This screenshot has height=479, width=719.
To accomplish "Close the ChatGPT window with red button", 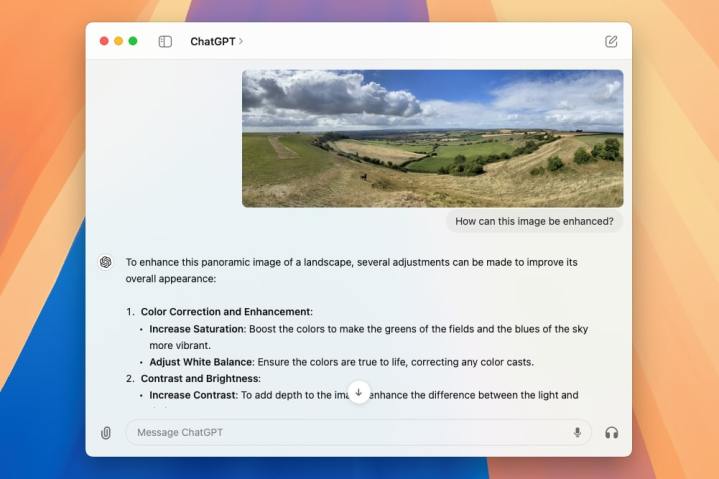I will click(x=104, y=41).
